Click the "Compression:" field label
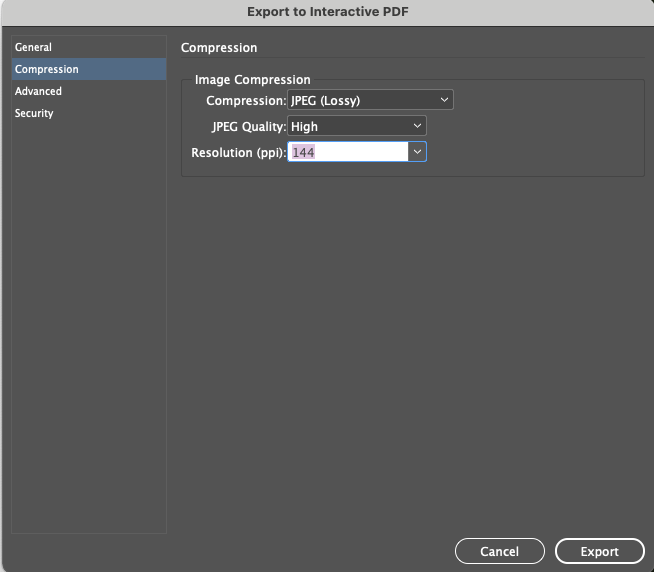 pos(245,101)
